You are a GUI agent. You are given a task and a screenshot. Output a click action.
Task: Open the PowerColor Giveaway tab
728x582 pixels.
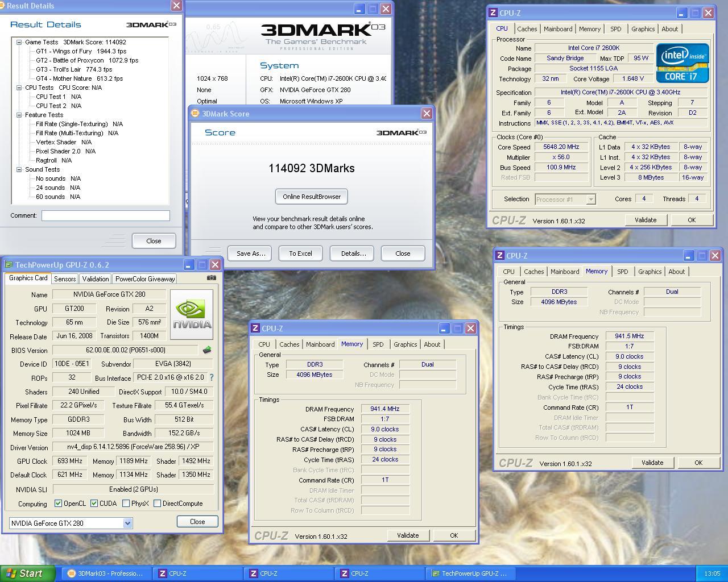pos(145,278)
